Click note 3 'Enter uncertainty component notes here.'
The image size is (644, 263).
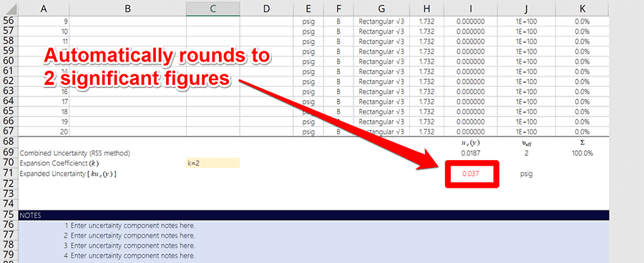132,245
